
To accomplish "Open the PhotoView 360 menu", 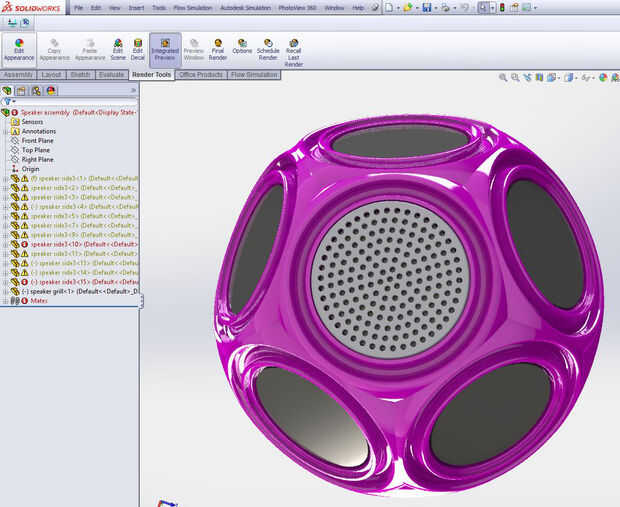I will pyautogui.click(x=297, y=8).
